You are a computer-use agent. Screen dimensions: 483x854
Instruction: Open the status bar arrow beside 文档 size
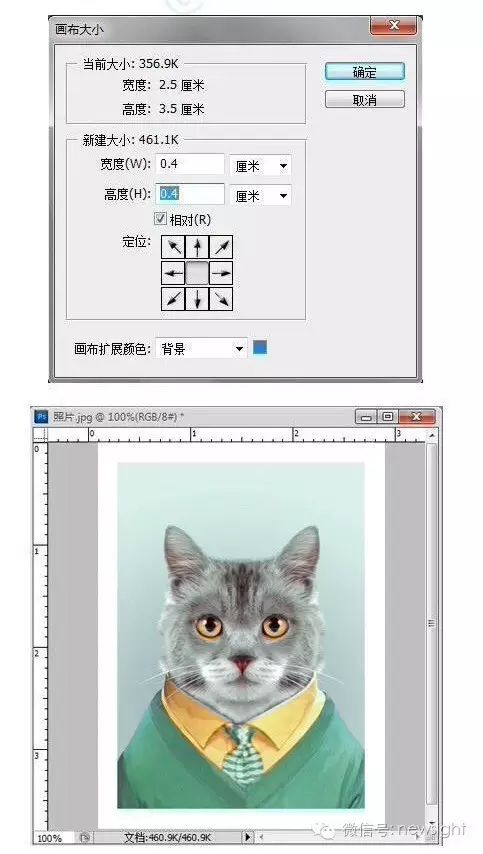(x=248, y=837)
